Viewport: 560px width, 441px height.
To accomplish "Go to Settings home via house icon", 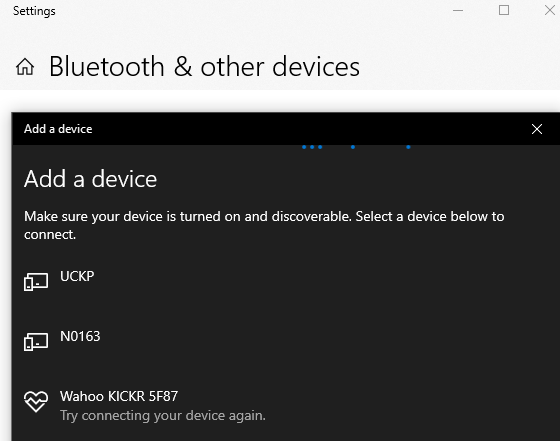I will pyautogui.click(x=25, y=67).
